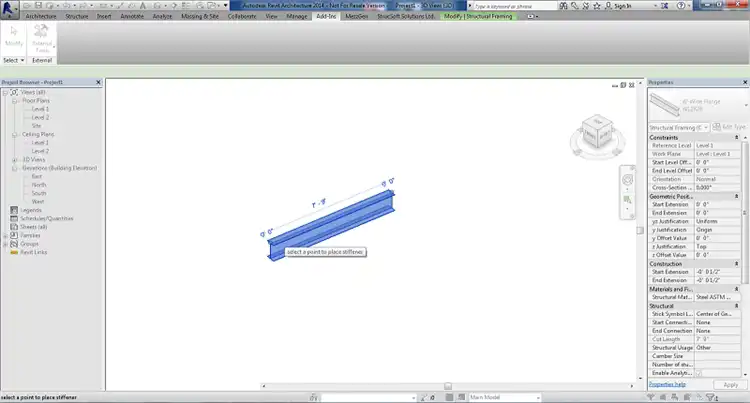Click the Edit Type button label
Viewport: 750px width, 403px height.
point(734,127)
